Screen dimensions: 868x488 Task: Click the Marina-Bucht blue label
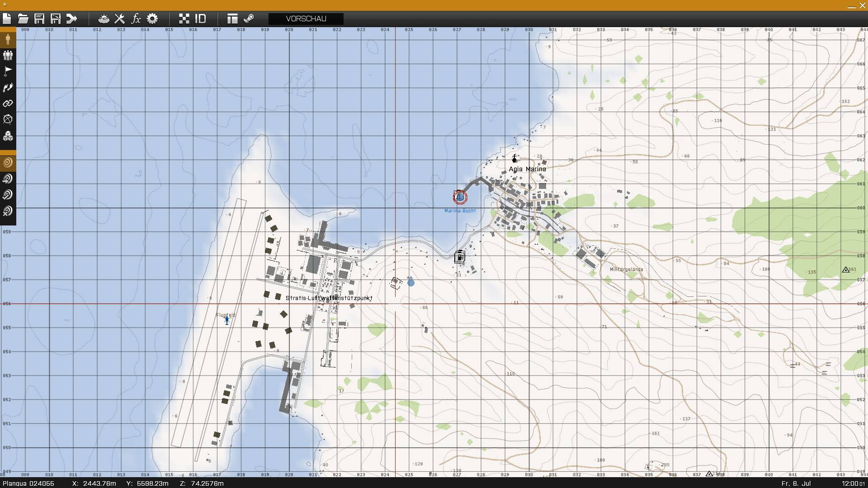[460, 211]
